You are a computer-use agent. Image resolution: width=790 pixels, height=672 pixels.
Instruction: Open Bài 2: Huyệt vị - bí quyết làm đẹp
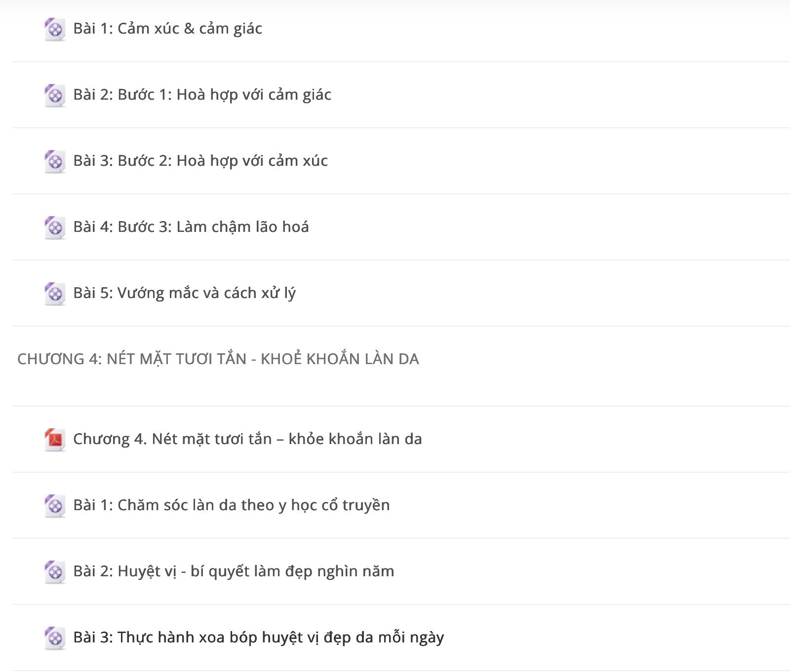(234, 571)
